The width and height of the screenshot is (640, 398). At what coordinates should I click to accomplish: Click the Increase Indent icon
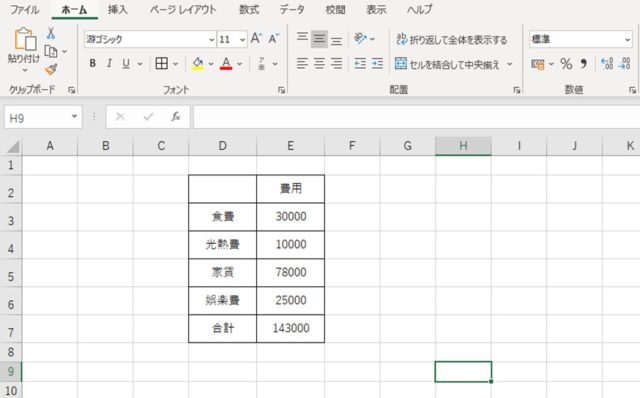click(377, 64)
